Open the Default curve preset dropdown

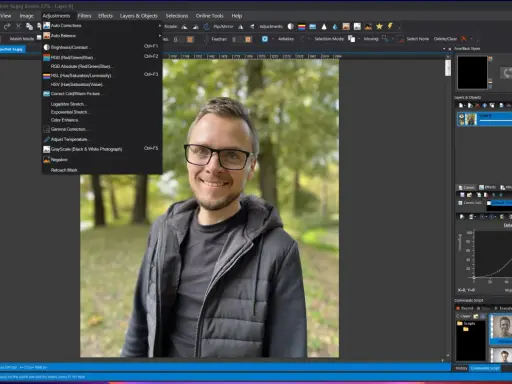(x=499, y=203)
